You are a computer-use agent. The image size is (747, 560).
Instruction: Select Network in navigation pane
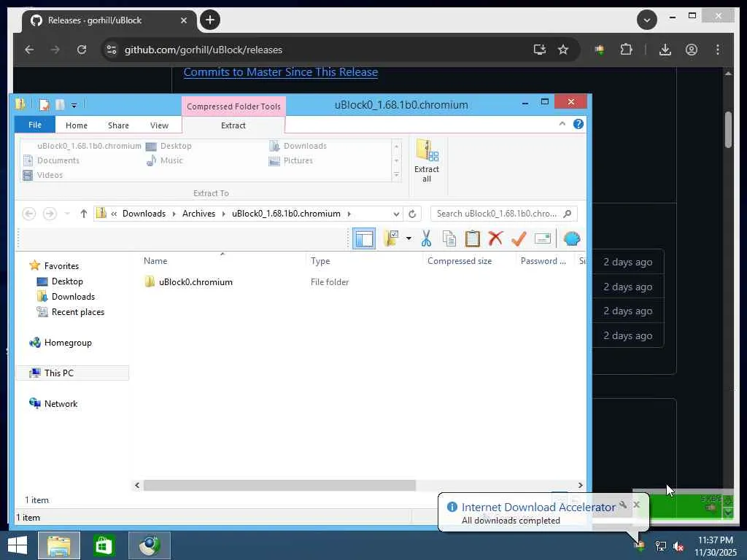[61, 403]
